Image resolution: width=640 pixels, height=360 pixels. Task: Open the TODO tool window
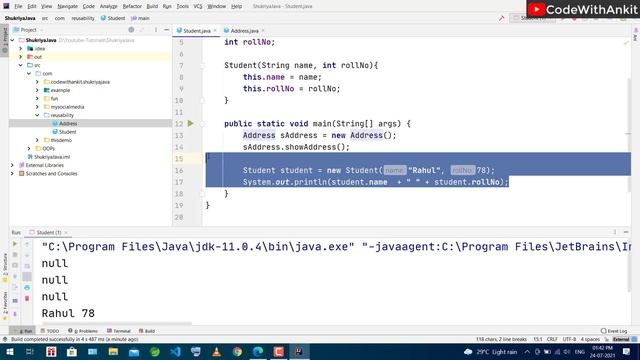[x=50, y=331]
